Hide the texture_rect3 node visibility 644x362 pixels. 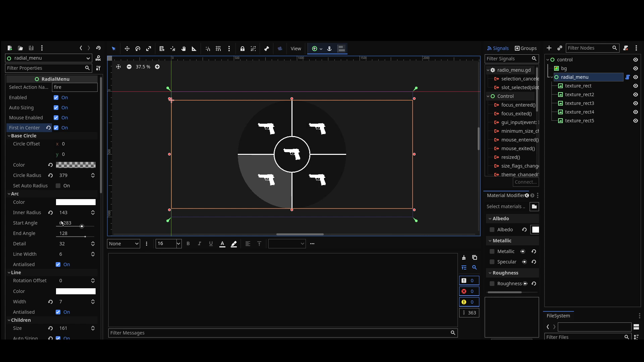point(635,103)
